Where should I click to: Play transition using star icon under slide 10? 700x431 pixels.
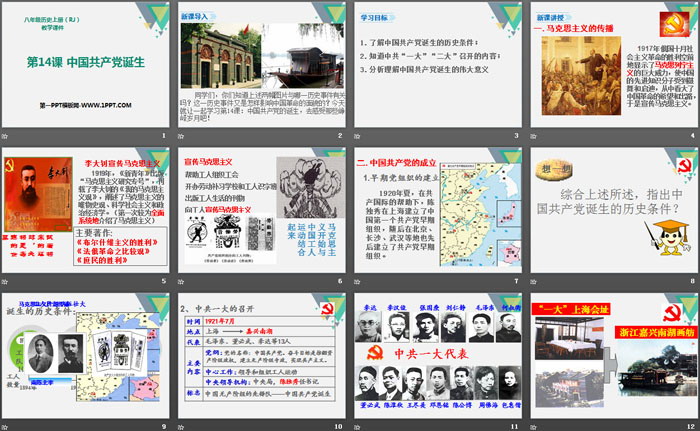(x=181, y=427)
